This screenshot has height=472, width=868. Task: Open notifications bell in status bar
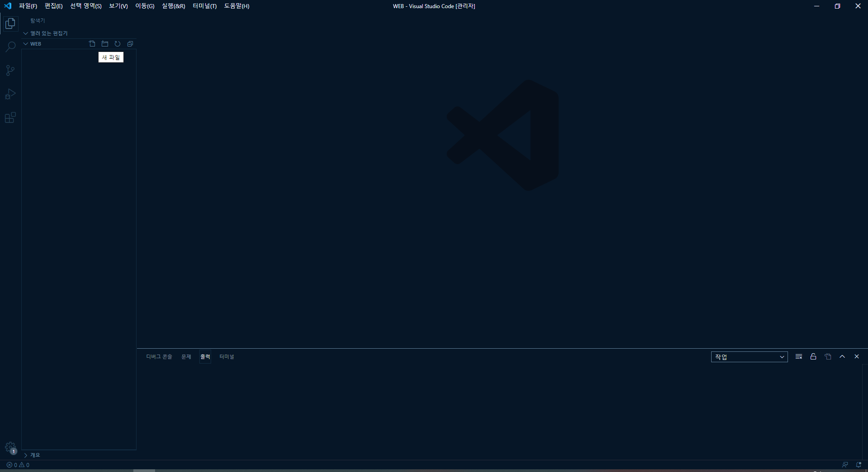pyautogui.click(x=859, y=465)
